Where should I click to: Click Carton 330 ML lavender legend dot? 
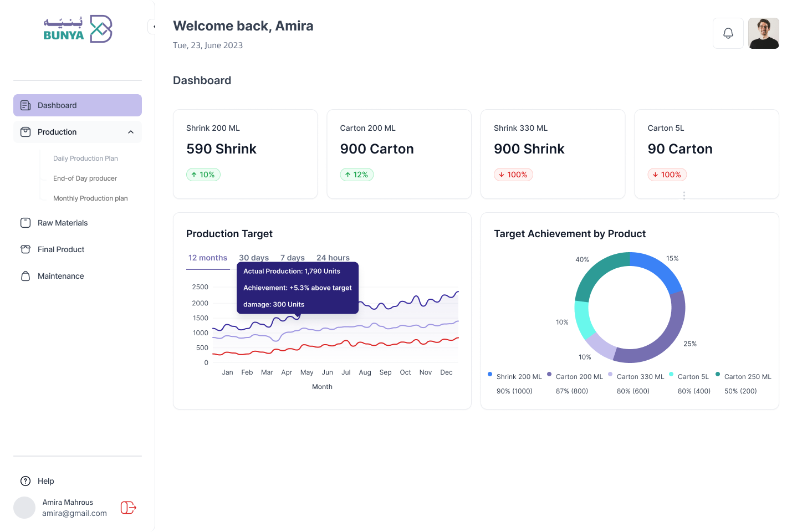pyautogui.click(x=610, y=374)
